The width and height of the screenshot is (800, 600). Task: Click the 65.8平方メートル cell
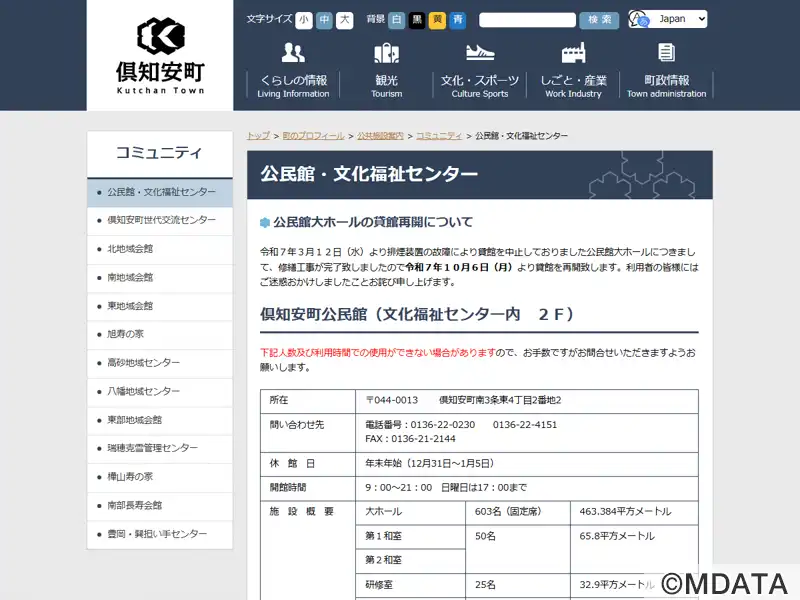coord(634,549)
